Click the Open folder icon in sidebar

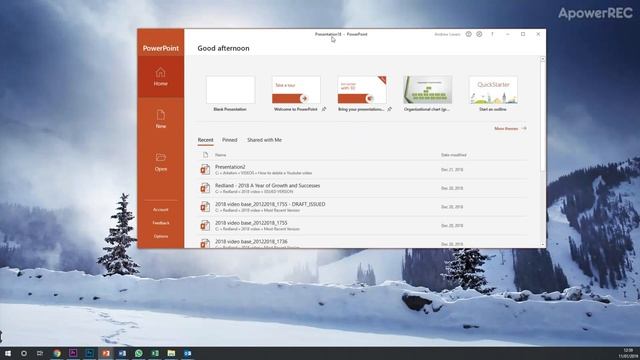pos(160,157)
